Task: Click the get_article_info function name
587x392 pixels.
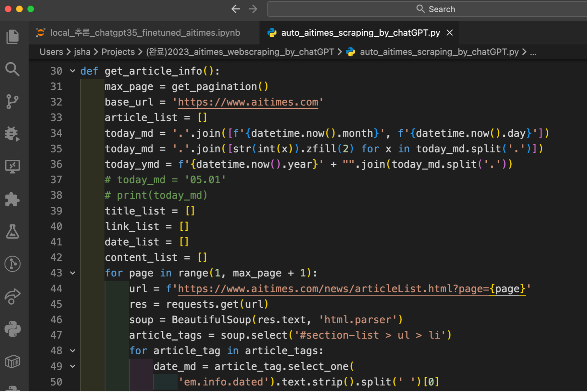Action: (153, 71)
